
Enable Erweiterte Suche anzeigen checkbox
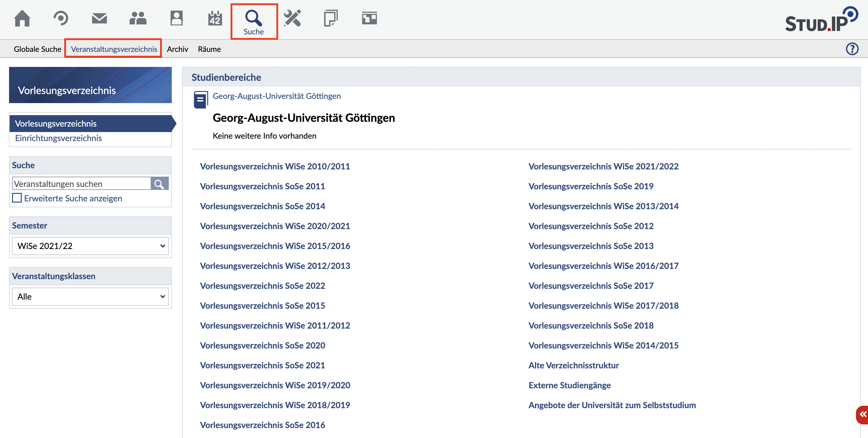coord(17,198)
